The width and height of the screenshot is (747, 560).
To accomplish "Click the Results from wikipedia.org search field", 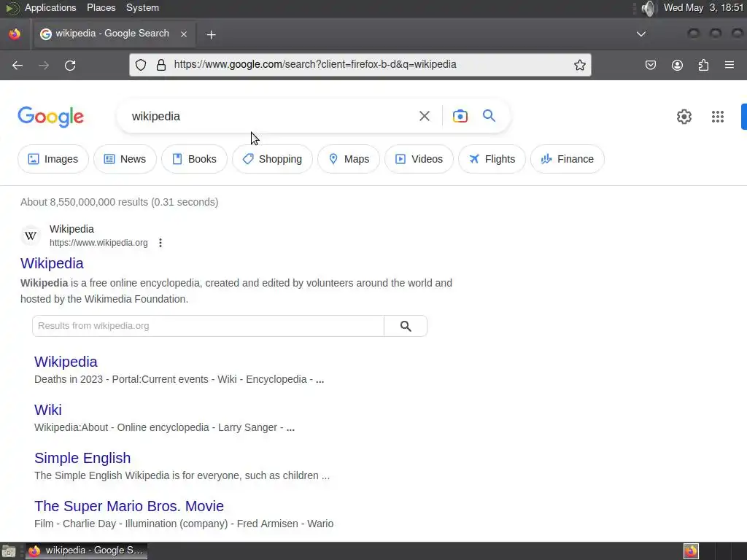I will coord(208,326).
